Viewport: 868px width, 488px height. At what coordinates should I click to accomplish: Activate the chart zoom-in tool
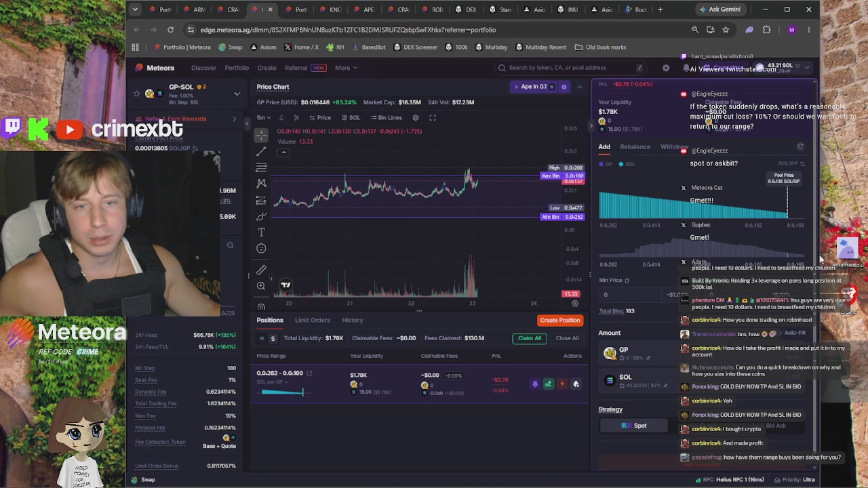click(x=261, y=286)
